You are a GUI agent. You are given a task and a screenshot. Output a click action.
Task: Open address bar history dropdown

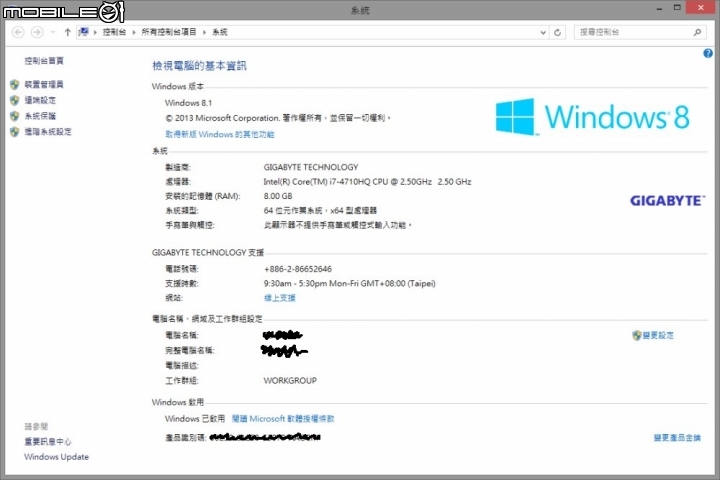point(543,32)
